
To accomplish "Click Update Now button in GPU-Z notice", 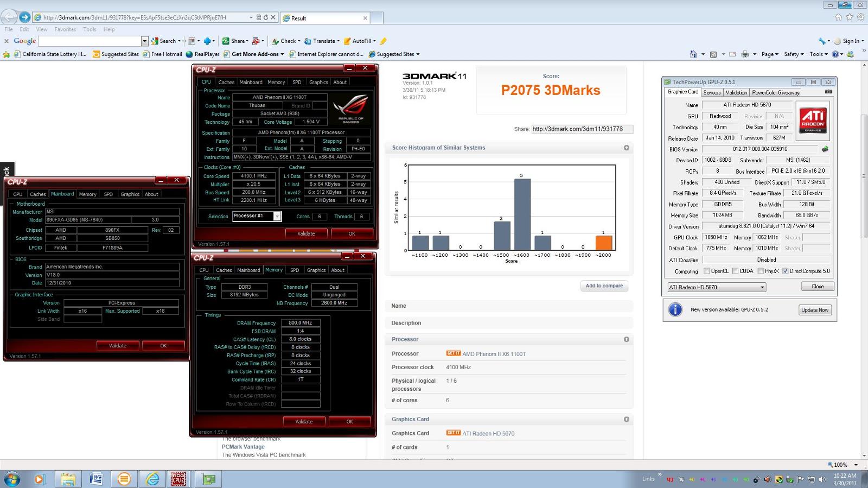I will click(x=815, y=310).
